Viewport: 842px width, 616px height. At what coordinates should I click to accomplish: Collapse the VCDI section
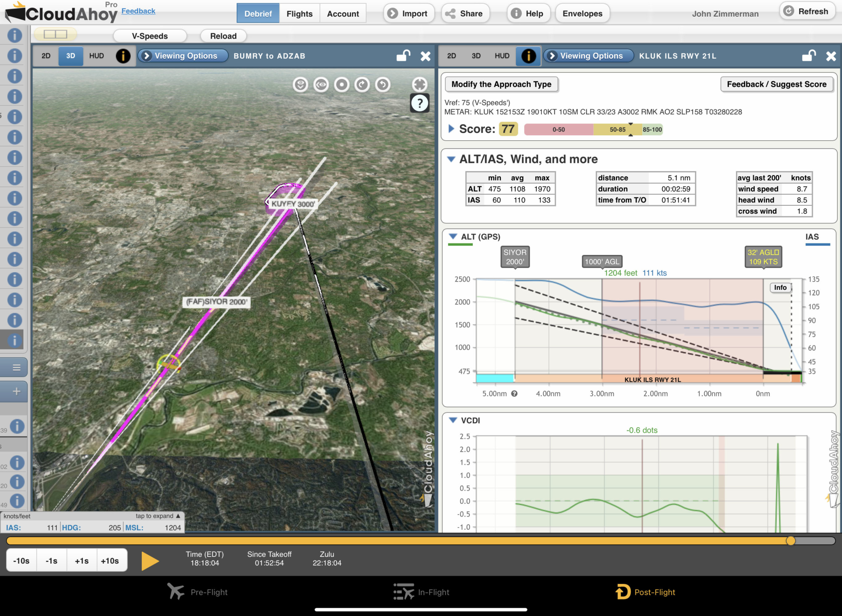pyautogui.click(x=452, y=421)
